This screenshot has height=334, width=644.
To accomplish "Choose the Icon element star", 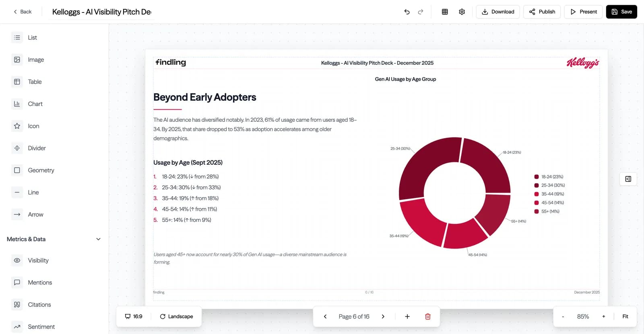I will tap(17, 126).
